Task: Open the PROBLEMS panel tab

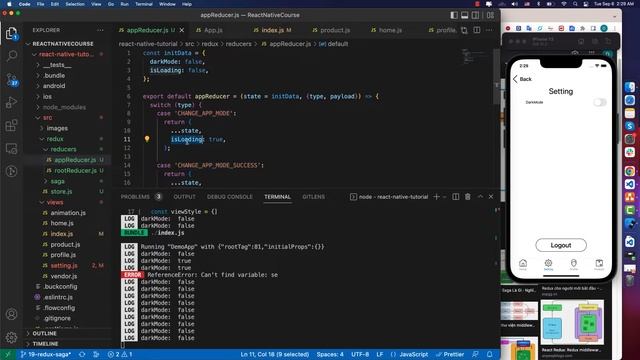Action: (135, 197)
